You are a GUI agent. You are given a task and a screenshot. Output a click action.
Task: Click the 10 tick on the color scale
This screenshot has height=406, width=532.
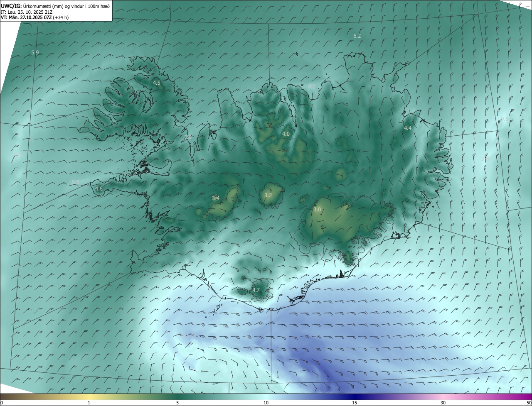pyautogui.click(x=266, y=403)
